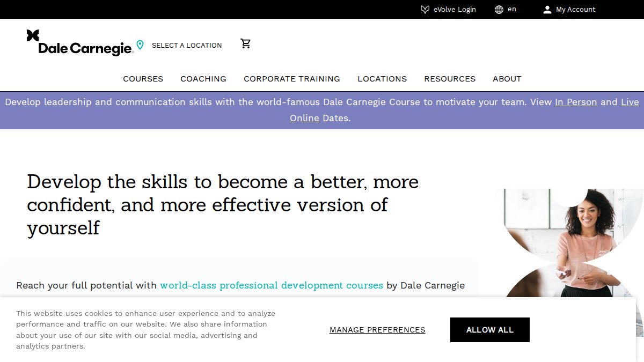Screen dimensions: 644x362
Task: Select a location
Action: [x=187, y=46]
